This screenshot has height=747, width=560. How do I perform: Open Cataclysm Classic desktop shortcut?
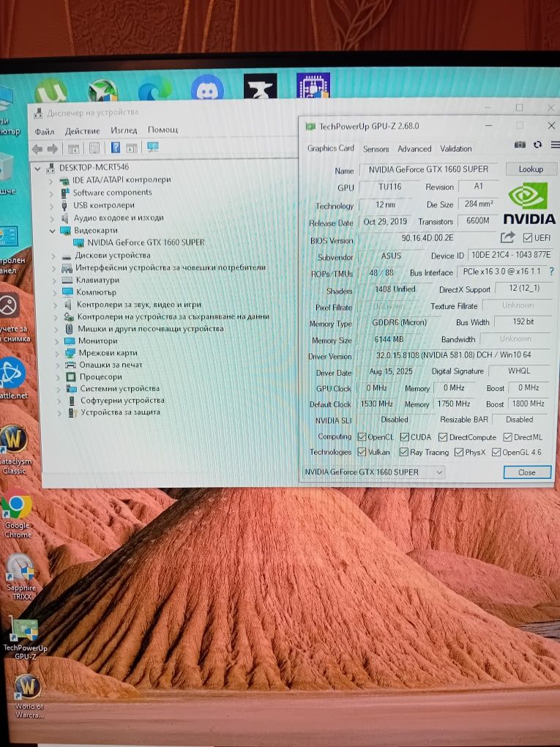click(15, 449)
